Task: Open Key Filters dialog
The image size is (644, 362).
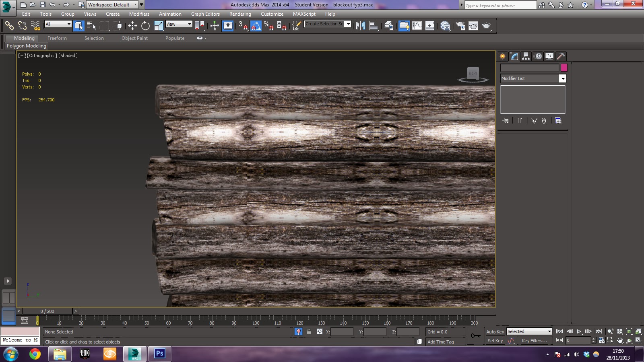Action: point(534,341)
